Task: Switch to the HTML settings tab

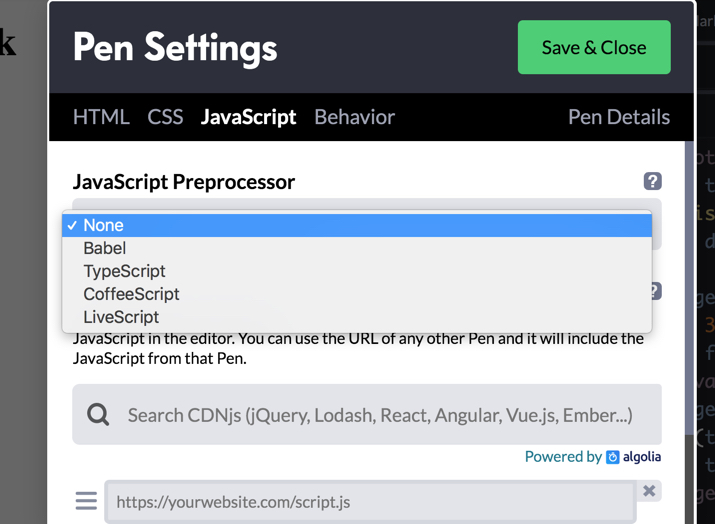Action: click(101, 117)
